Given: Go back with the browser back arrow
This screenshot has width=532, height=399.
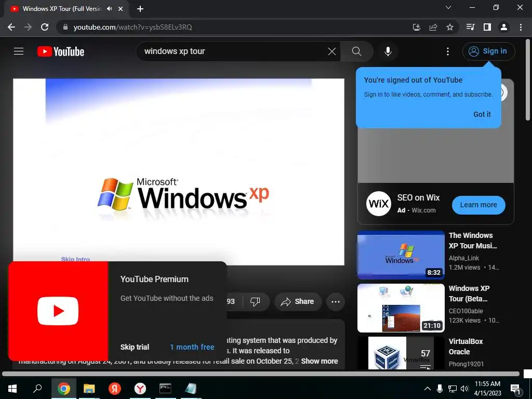Looking at the screenshot, I should 11,27.
